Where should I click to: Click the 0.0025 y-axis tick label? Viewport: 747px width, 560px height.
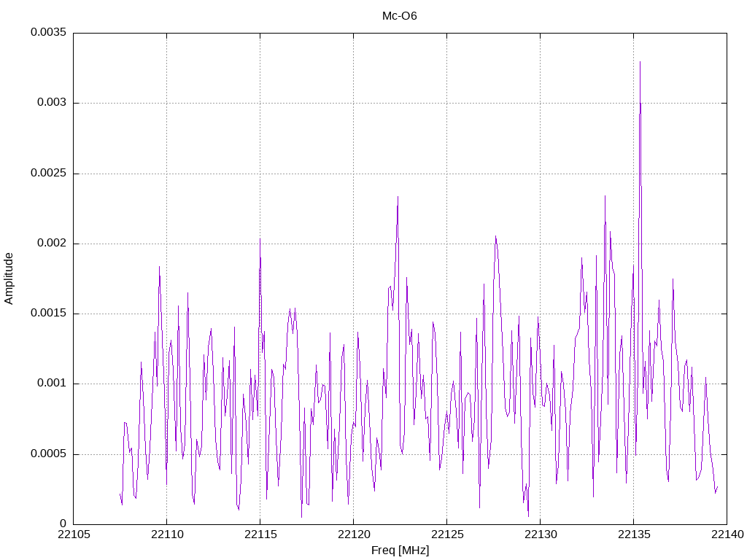pyautogui.click(x=49, y=174)
